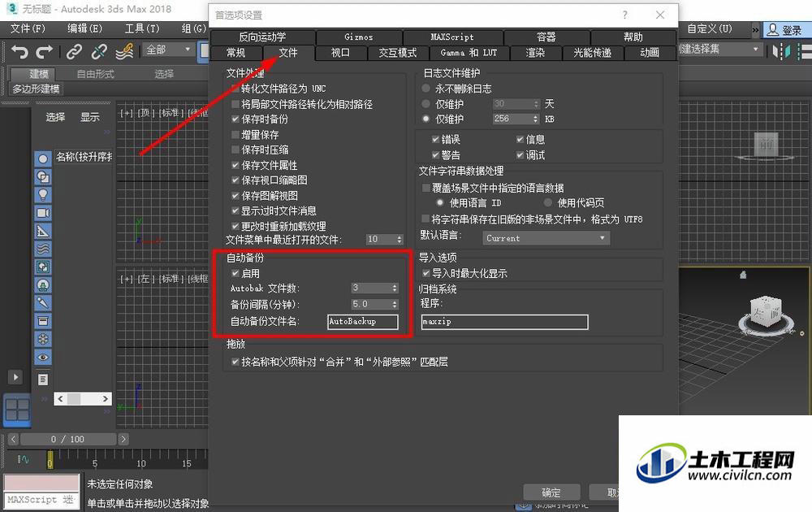
Task: Click the 程序 maxzip input field
Action: pos(505,322)
